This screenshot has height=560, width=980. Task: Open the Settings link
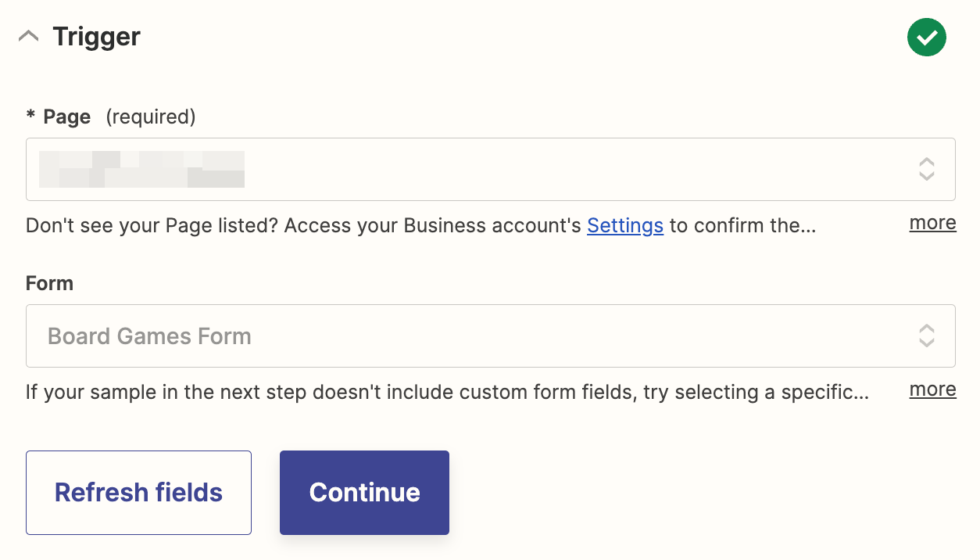pyautogui.click(x=624, y=226)
